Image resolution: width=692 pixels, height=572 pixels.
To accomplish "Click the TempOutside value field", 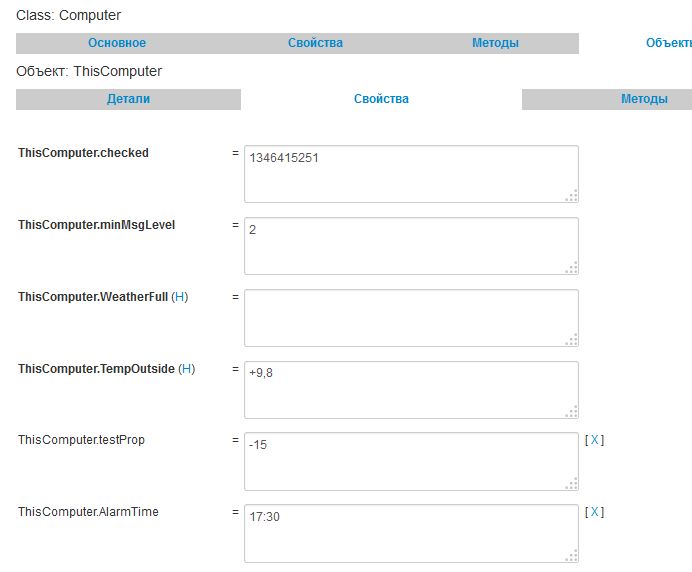I will point(410,390).
